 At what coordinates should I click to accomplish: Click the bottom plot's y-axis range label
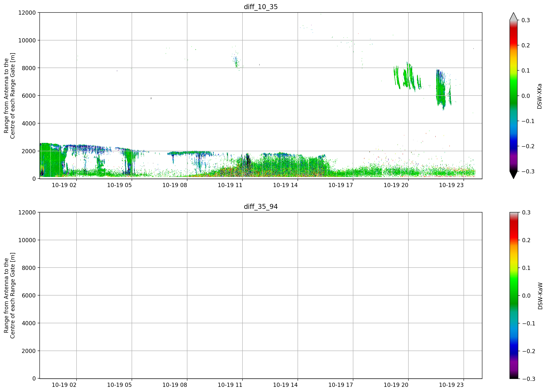(9, 295)
